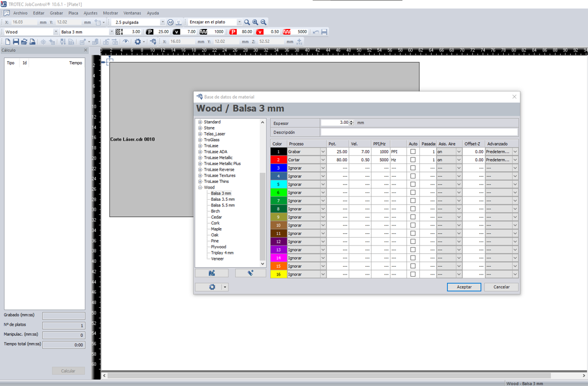Viewport: 588px width, 386px height.
Task: Open the Archivo menu
Action: coord(20,13)
